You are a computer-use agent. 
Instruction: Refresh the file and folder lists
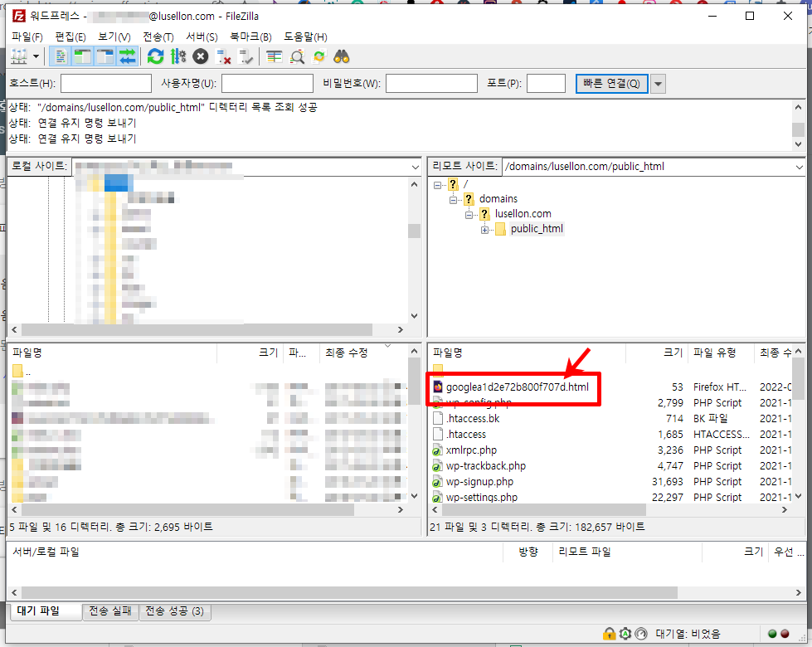(x=155, y=56)
